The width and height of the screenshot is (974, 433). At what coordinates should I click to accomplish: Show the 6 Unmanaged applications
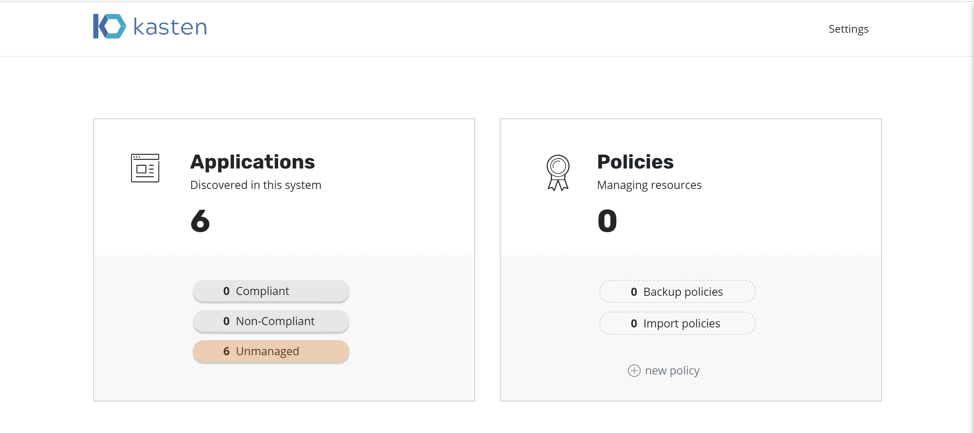coord(271,352)
